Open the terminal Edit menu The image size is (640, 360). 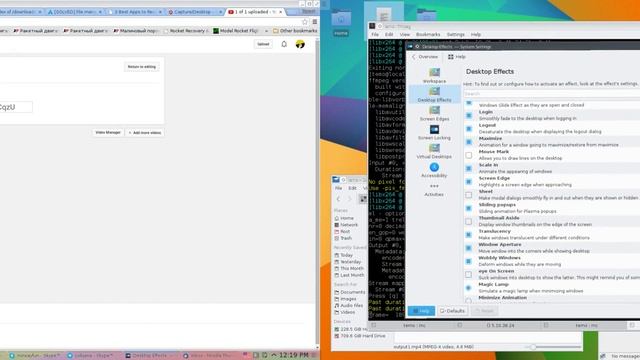coord(389,35)
